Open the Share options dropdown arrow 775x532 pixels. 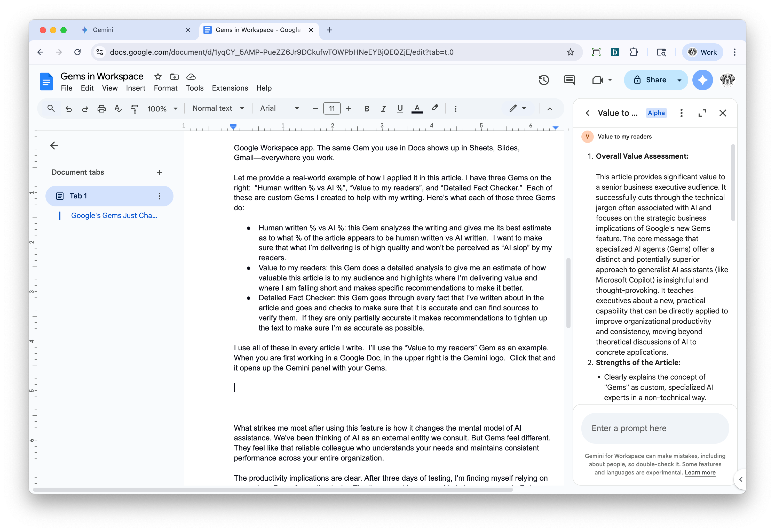(x=679, y=80)
